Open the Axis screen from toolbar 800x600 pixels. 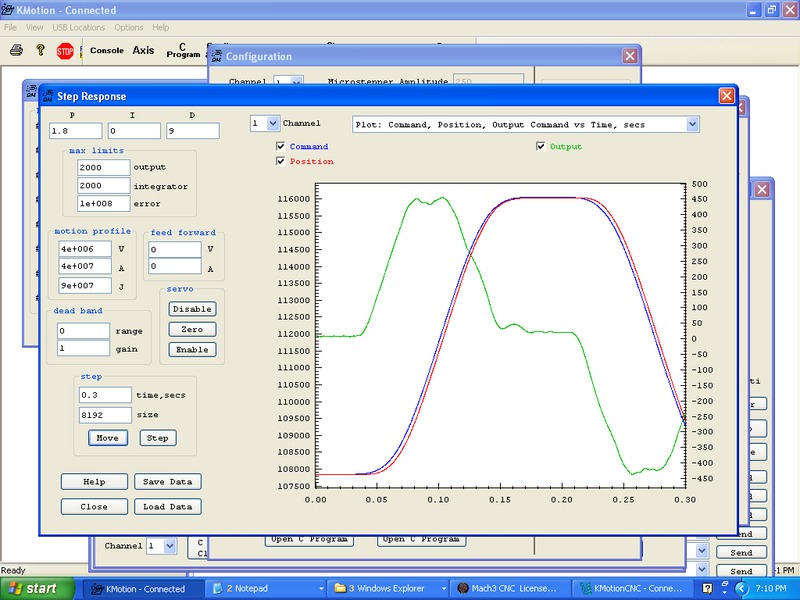pyautogui.click(x=144, y=50)
